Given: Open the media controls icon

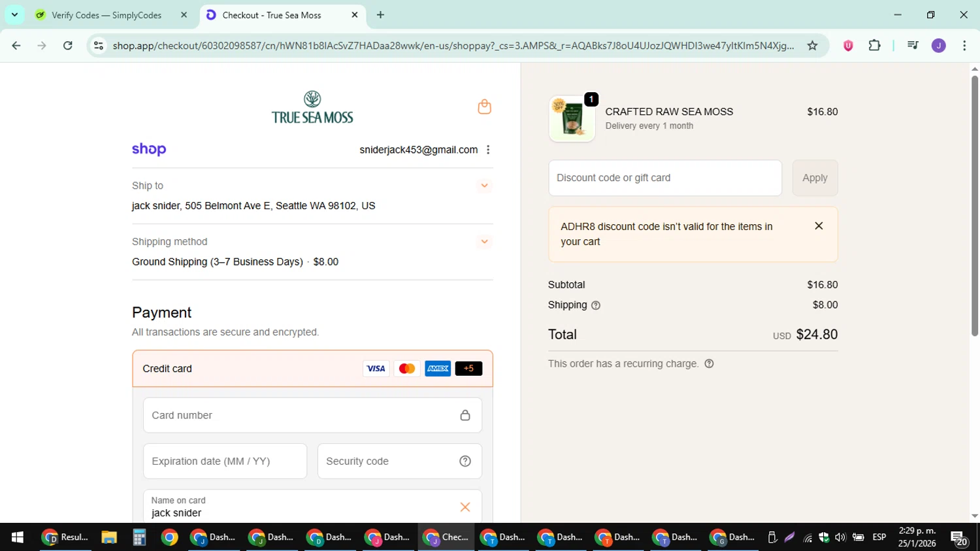Looking at the screenshot, I should 913,45.
